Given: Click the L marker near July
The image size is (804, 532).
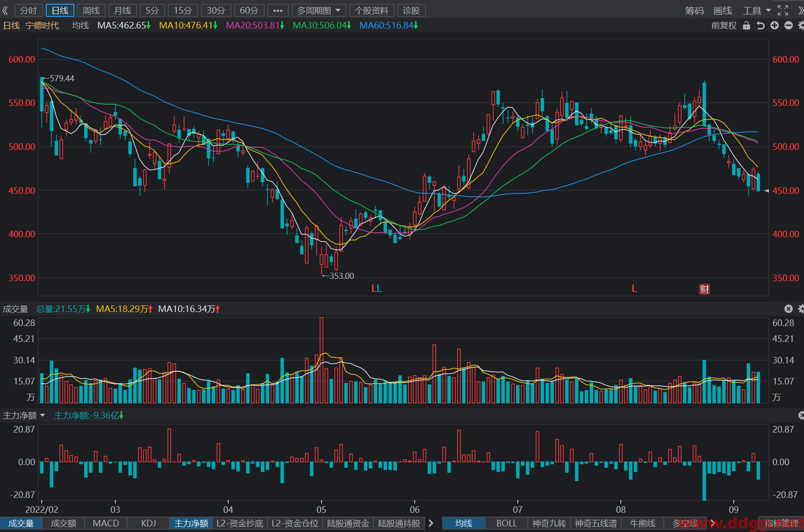Looking at the screenshot, I should coord(634,289).
